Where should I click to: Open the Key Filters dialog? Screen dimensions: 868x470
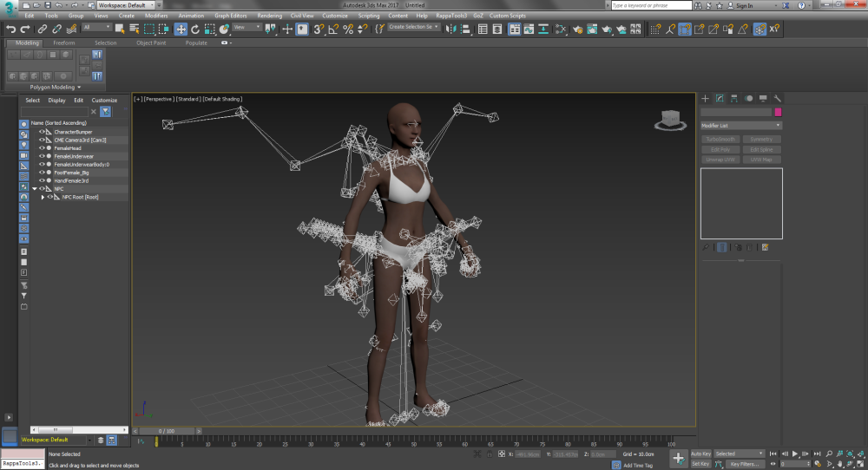(x=745, y=464)
